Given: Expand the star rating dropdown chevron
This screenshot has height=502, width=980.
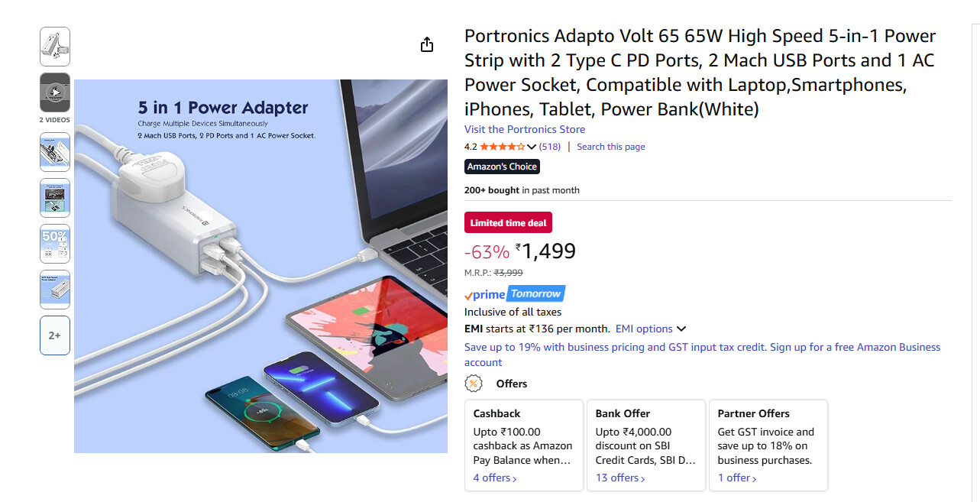Looking at the screenshot, I should (532, 147).
